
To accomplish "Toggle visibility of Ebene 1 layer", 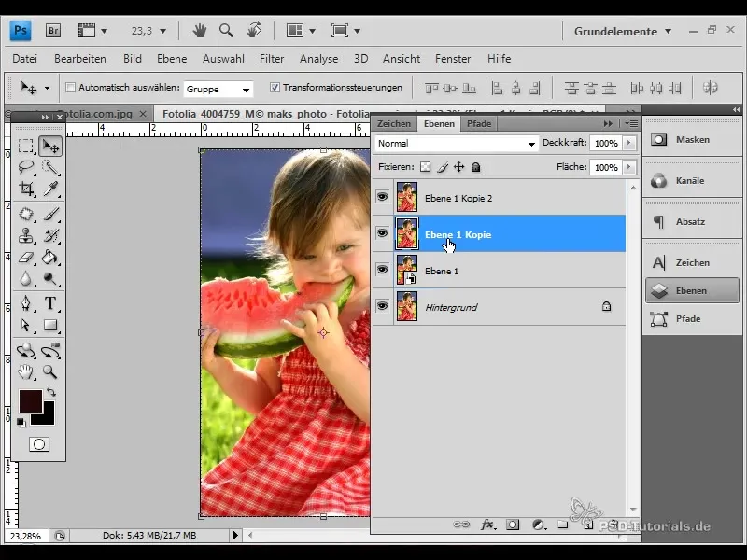I will [382, 270].
